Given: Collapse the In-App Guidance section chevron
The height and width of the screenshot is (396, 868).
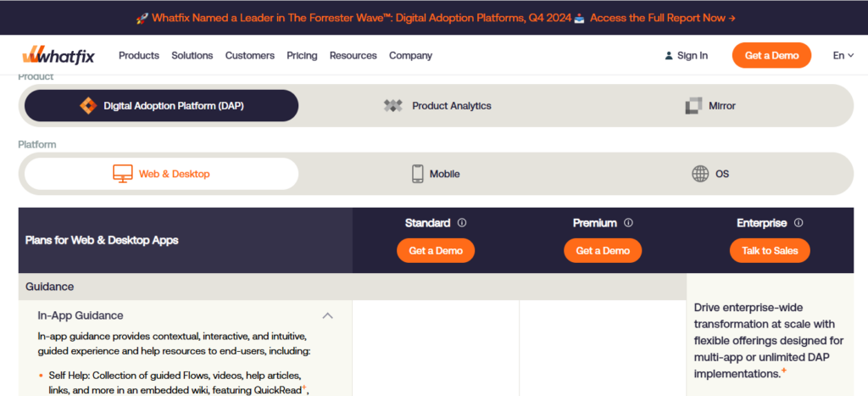Looking at the screenshot, I should click(328, 315).
